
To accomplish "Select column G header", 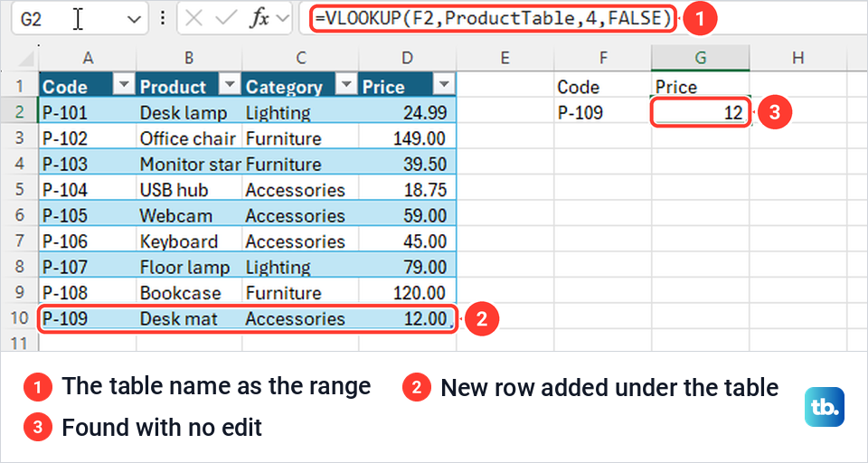I will coord(701,58).
